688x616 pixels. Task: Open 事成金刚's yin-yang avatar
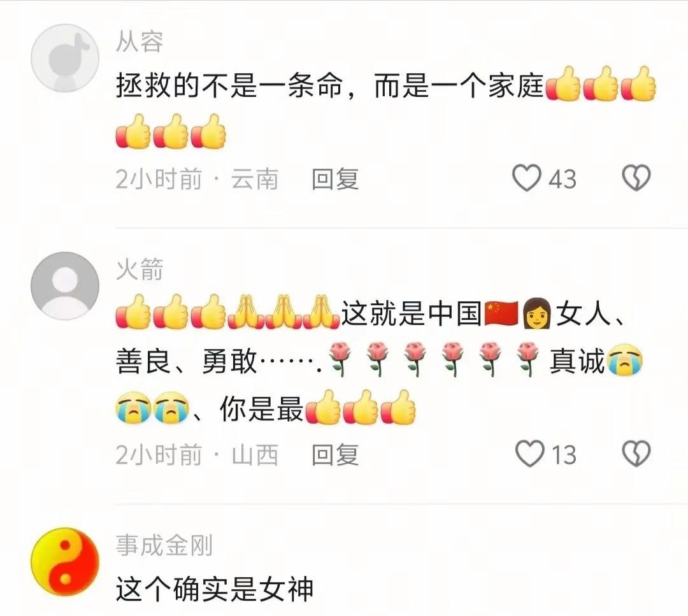(x=65, y=562)
